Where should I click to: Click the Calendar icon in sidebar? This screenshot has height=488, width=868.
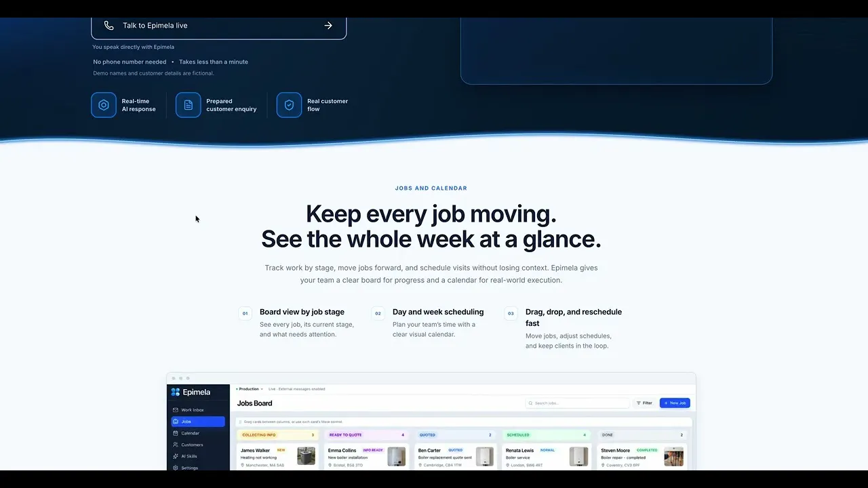tap(176, 433)
